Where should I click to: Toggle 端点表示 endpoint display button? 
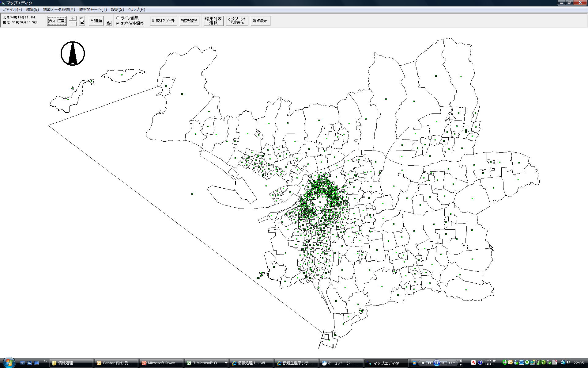pyautogui.click(x=260, y=21)
